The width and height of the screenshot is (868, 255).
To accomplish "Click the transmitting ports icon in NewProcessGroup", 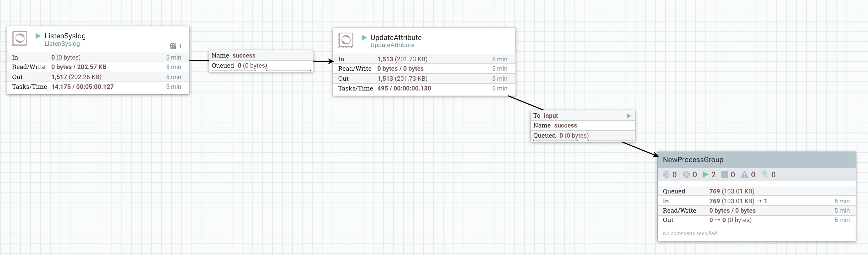I will point(666,174).
